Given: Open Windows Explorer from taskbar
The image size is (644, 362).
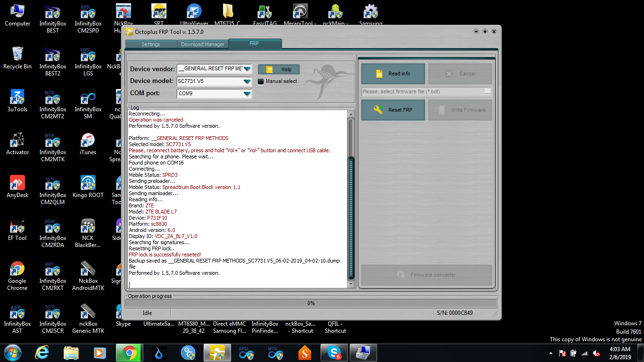Looking at the screenshot, I should pos(71,353).
